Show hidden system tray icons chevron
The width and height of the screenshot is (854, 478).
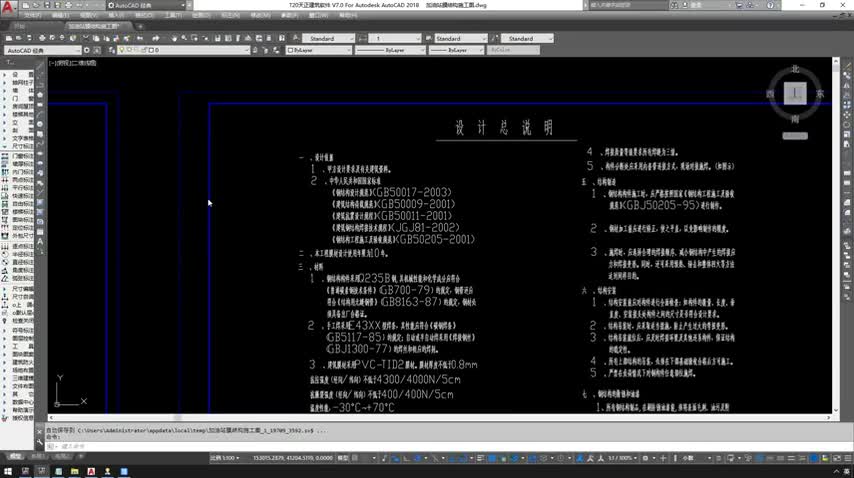tap(837, 471)
